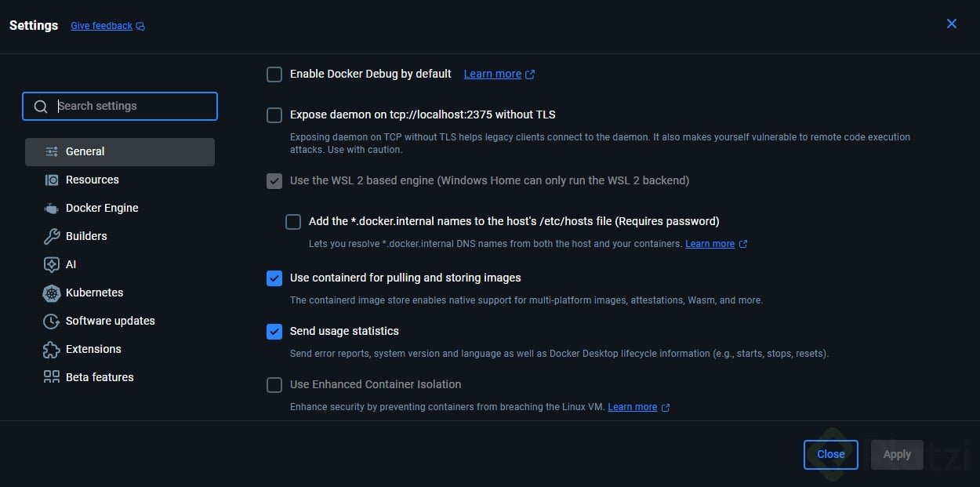Click the Extensions puzzle piece icon
Image resolution: width=980 pixels, height=487 pixels.
coord(52,349)
